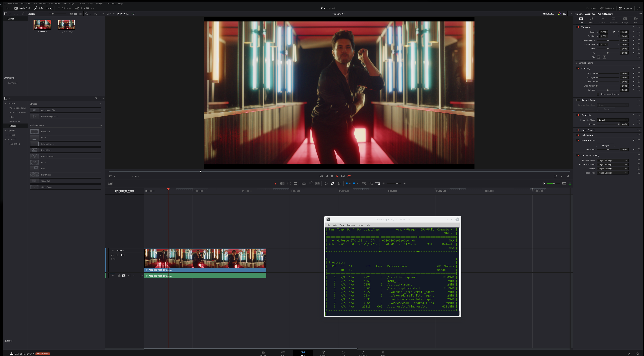Toggle the Position Lock icon

(339, 183)
